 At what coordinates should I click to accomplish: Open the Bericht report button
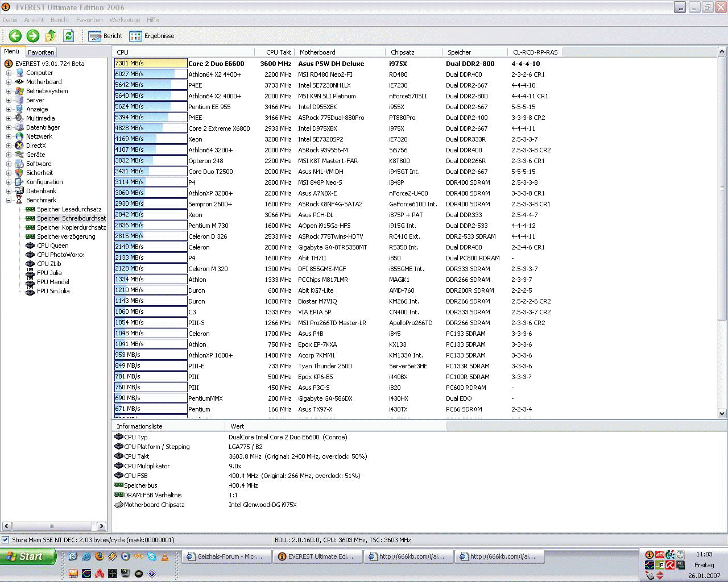tap(106, 36)
